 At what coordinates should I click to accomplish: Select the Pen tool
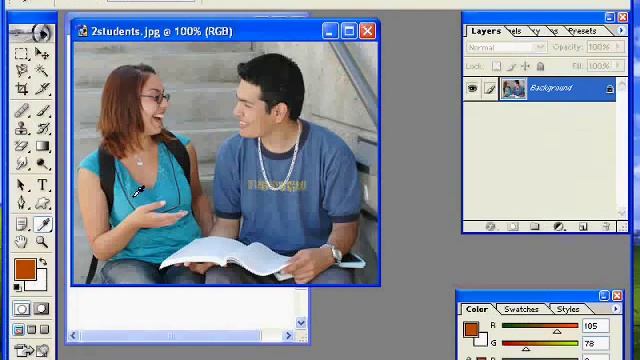click(21, 202)
